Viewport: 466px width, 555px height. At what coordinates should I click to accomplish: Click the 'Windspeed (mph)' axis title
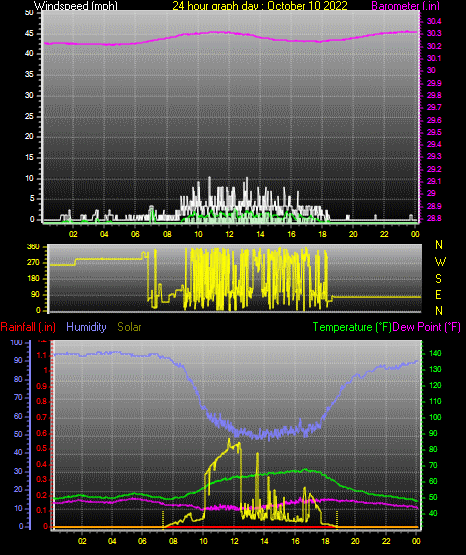point(76,6)
